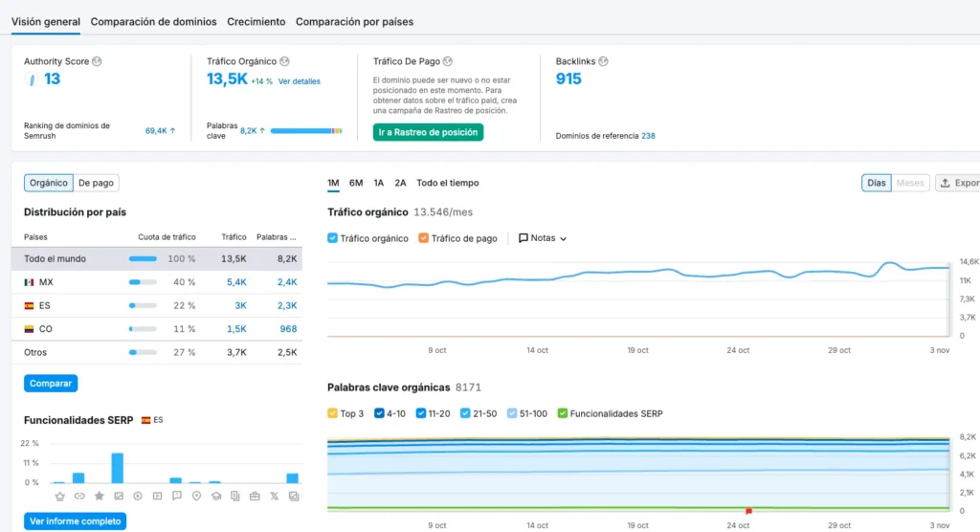Screen dimensions: 980x532
Task: Click the red note flag on 24 oct
Action: click(748, 511)
